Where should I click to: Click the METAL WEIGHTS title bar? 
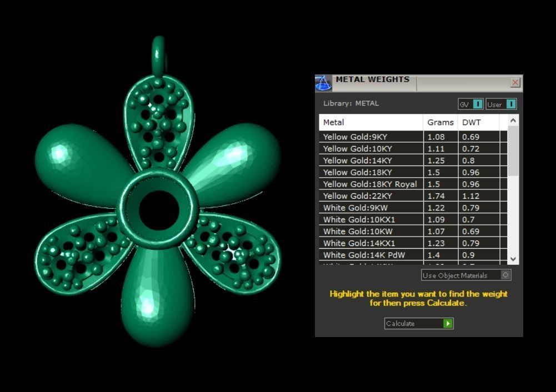click(x=418, y=83)
